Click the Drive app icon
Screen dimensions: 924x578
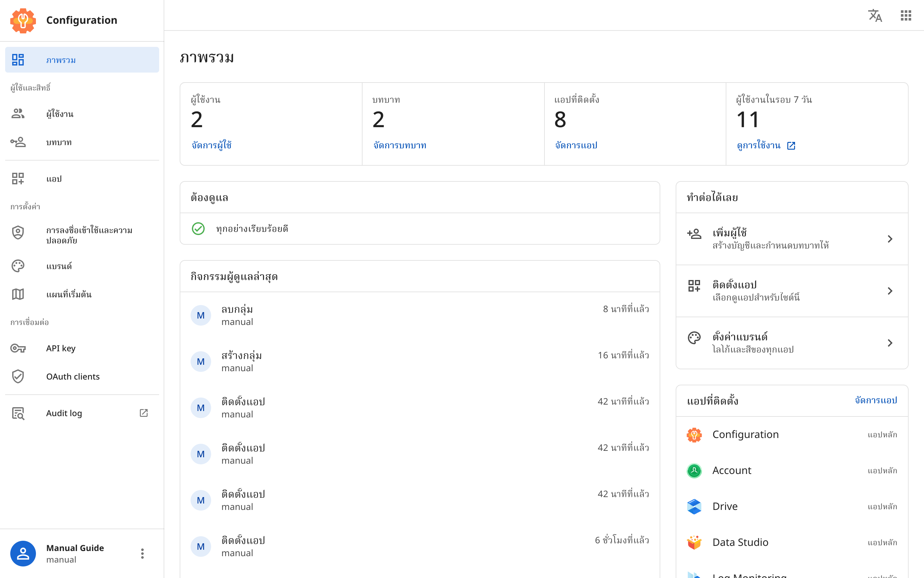coord(694,506)
